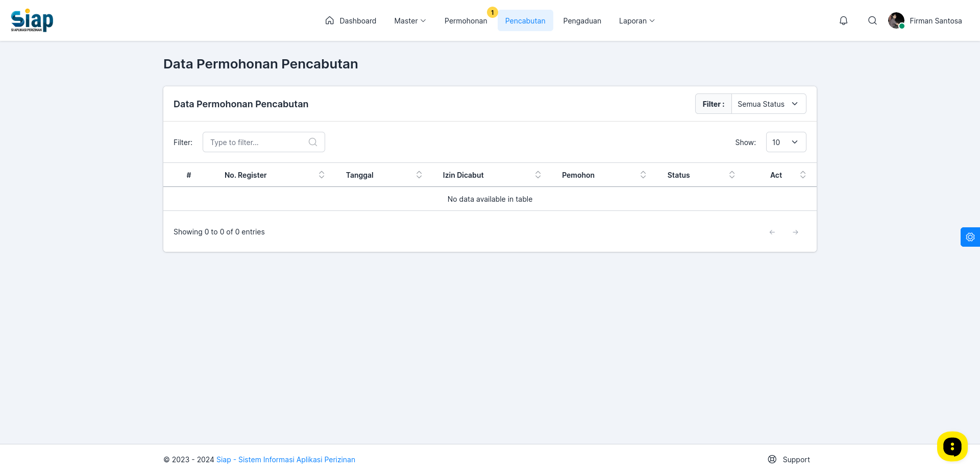This screenshot has height=474, width=980.
Task: Go to the previous page arrow
Action: [x=772, y=232]
